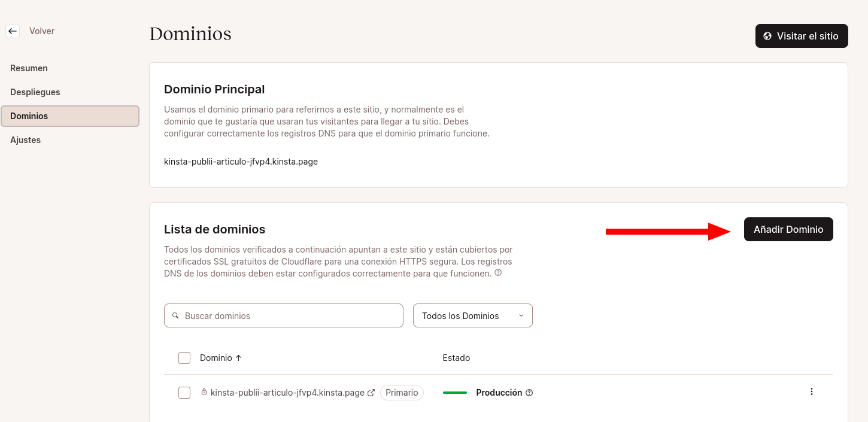Check the checkbox for the kinsta.page domain

click(184, 392)
